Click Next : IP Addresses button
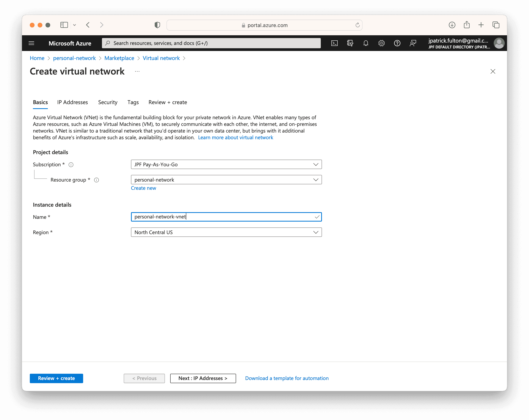529x420 pixels. pos(203,378)
